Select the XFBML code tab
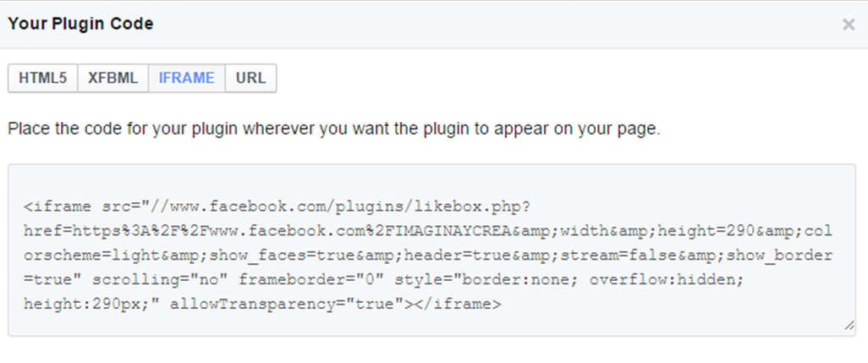The height and width of the screenshot is (363, 868). (113, 78)
